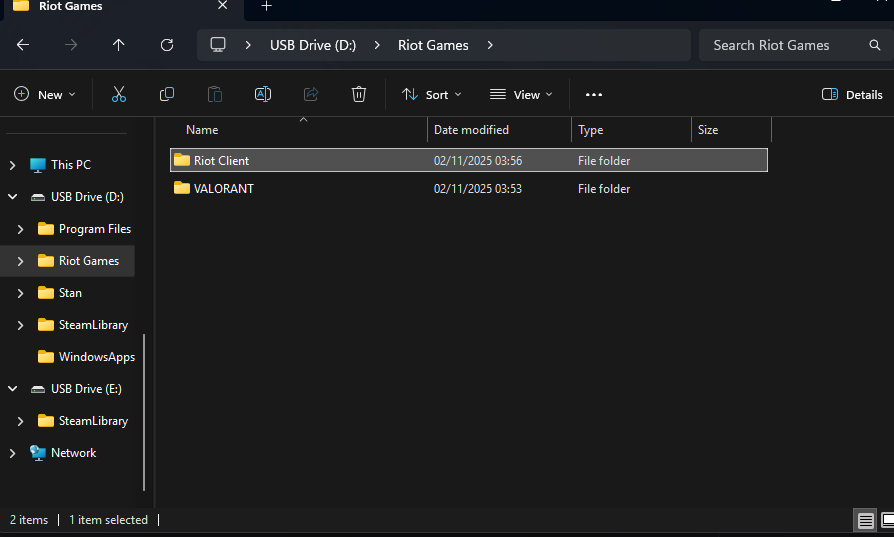Expand SteamLibrary under USB Drive (E:)
This screenshot has height=537, width=894.
(21, 421)
